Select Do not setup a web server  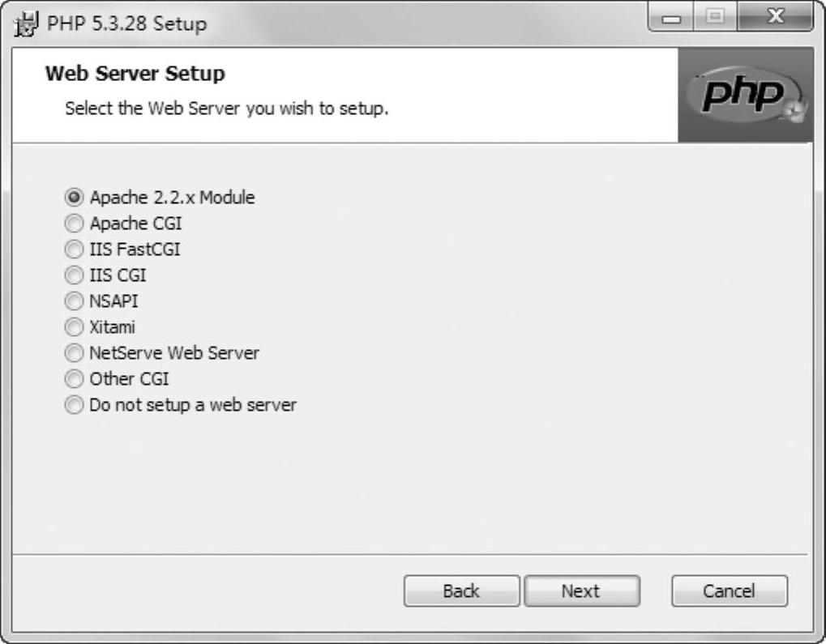click(74, 404)
